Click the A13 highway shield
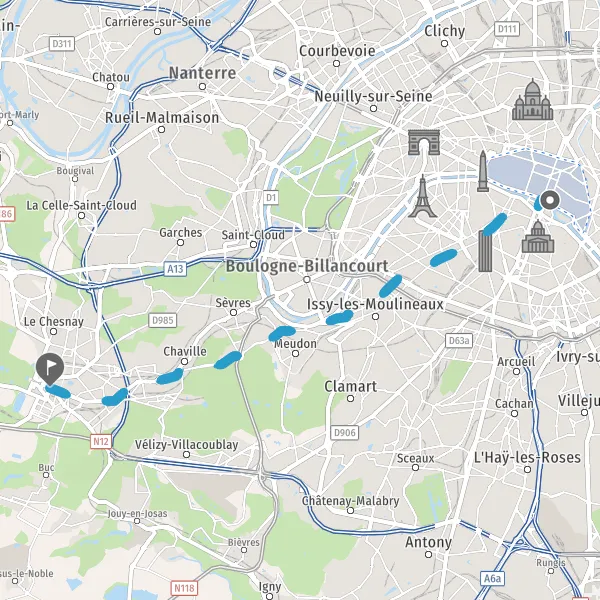The image size is (600, 600). (175, 269)
